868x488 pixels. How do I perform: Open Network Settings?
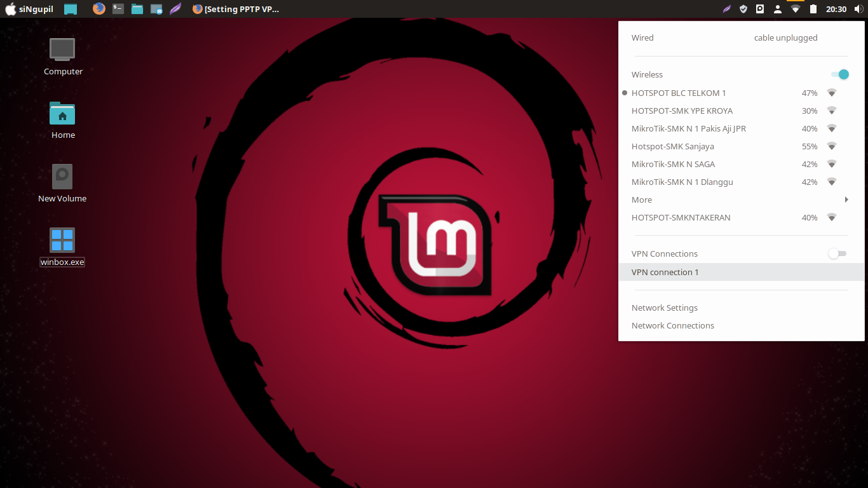[x=742, y=308]
